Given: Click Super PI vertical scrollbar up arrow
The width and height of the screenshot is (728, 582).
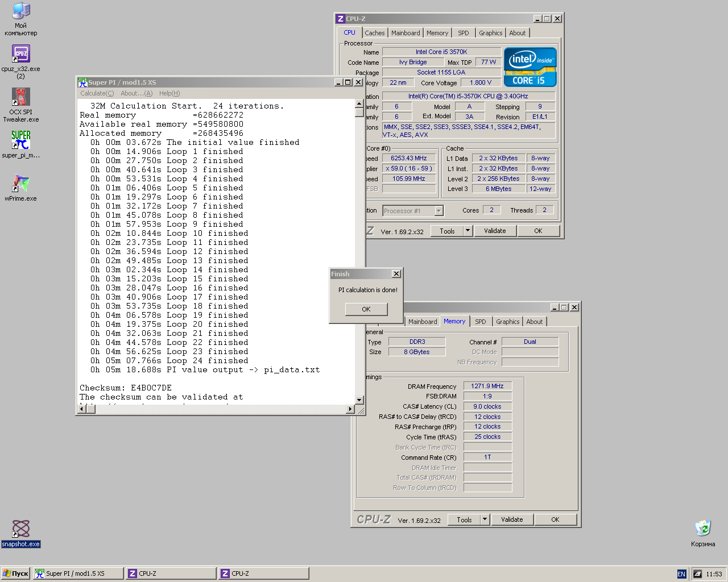Looking at the screenshot, I should point(359,103).
